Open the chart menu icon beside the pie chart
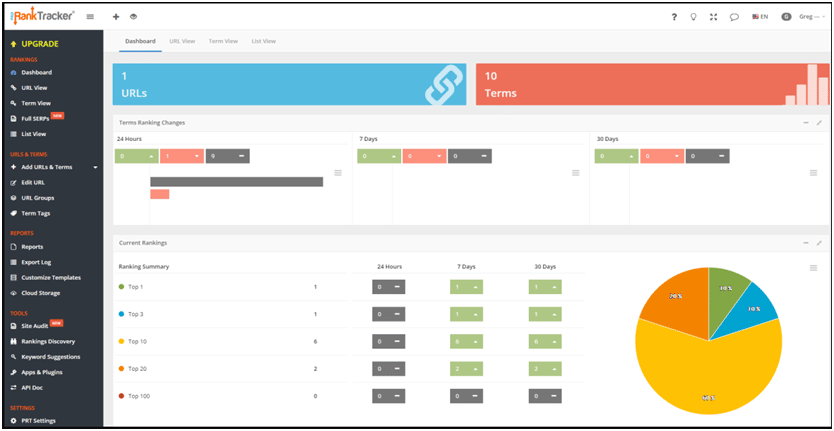The width and height of the screenshot is (834, 431). [814, 268]
